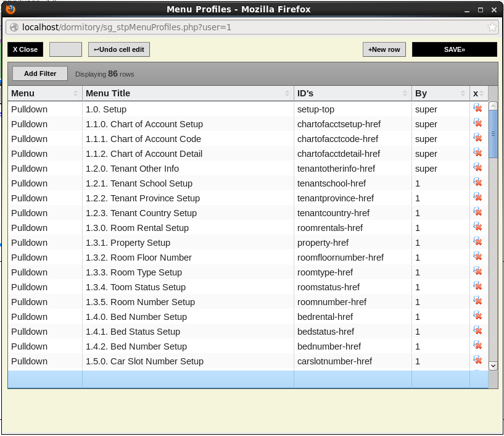Add a new row with +New row
This screenshot has height=436, width=504.
coord(384,49)
